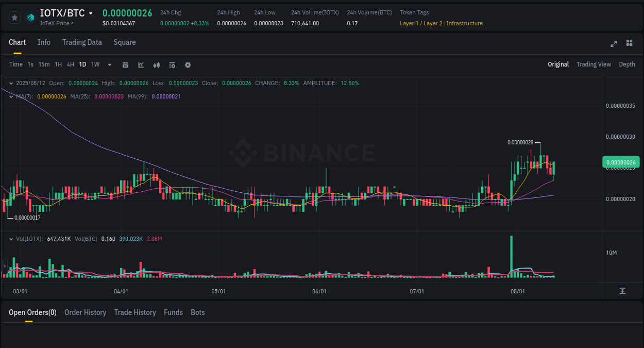Collapse the OHLC data overlay row
644x348 pixels.
point(11,82)
